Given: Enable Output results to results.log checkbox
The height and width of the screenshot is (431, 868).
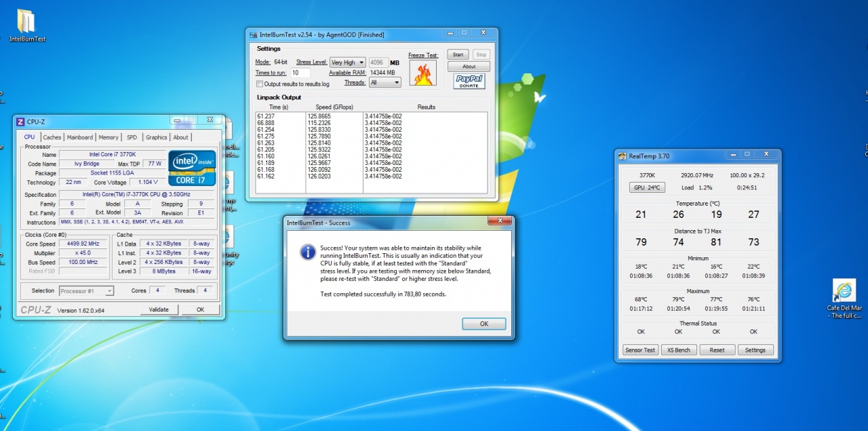Looking at the screenshot, I should [260, 84].
